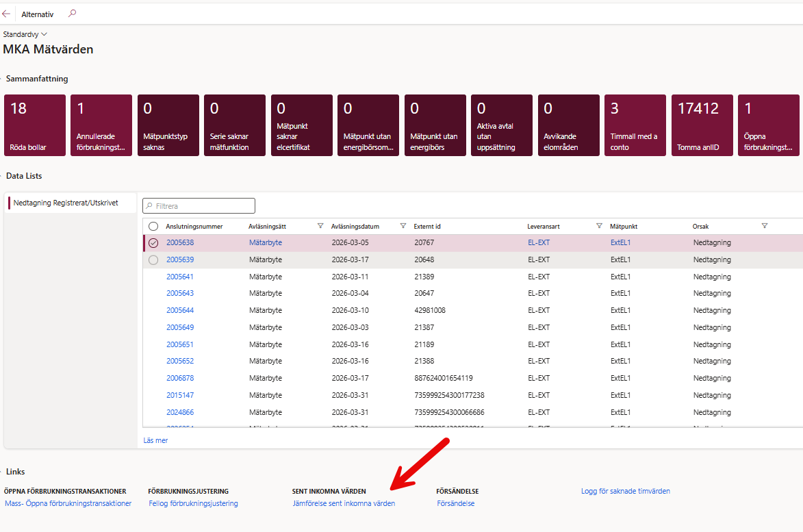The width and height of the screenshot is (803, 532).
Task: Collapse the Sammanfattning section
Action: pyautogui.click(x=37, y=79)
